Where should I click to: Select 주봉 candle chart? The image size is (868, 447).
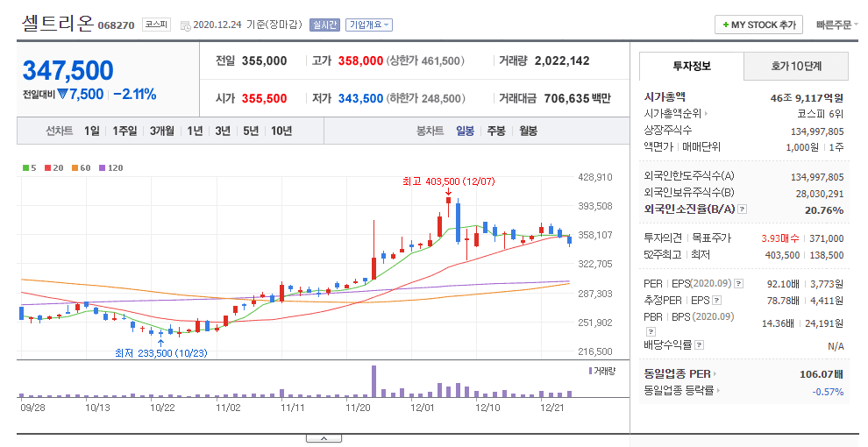tap(496, 131)
